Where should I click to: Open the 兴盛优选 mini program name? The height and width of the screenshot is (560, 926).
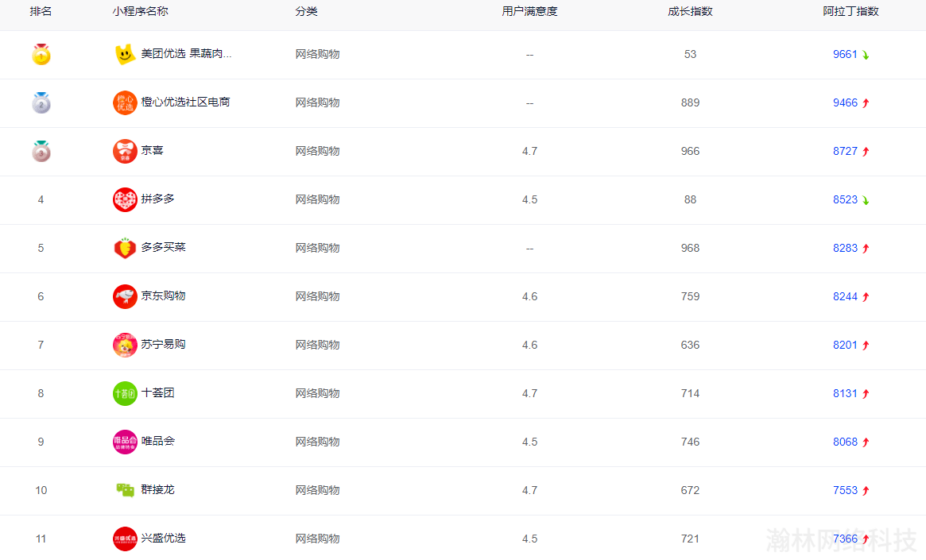163,539
